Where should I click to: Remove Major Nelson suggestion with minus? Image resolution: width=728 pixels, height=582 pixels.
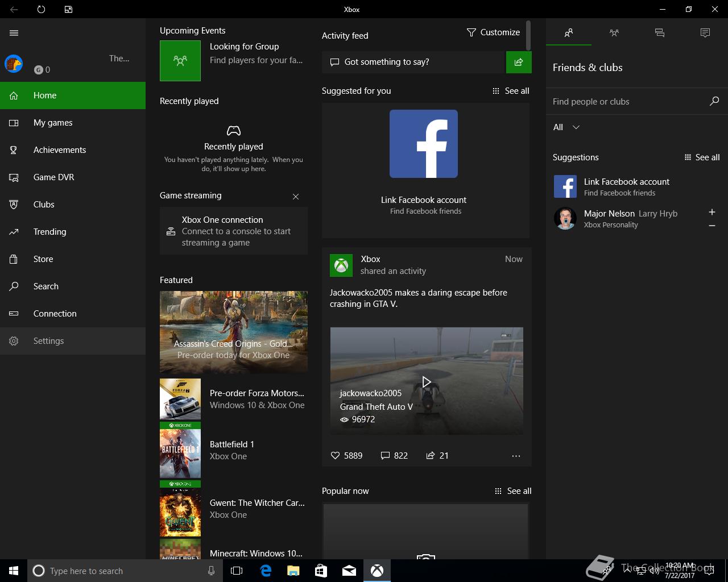(x=712, y=226)
